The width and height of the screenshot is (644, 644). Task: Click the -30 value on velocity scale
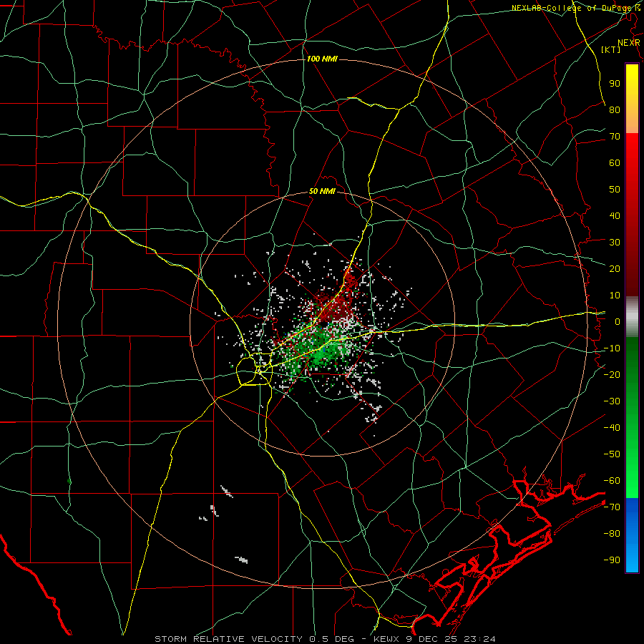point(612,401)
